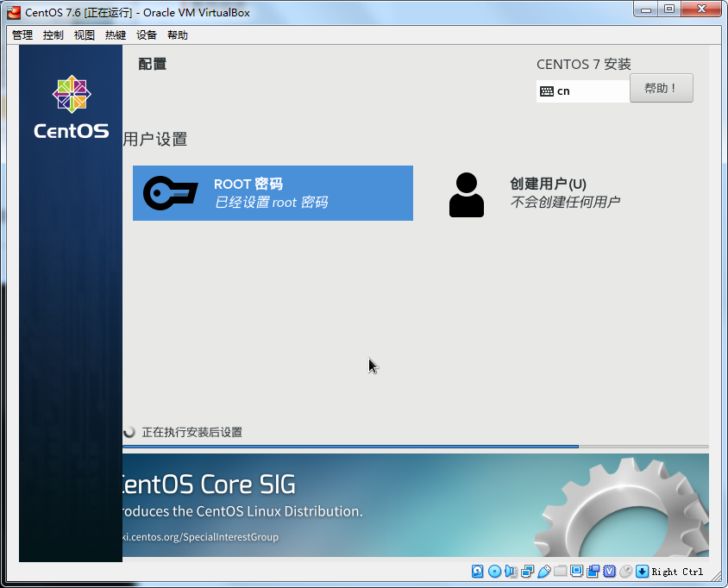Open the 设备 menu
Screen dimensions: 728x588
tap(147, 35)
